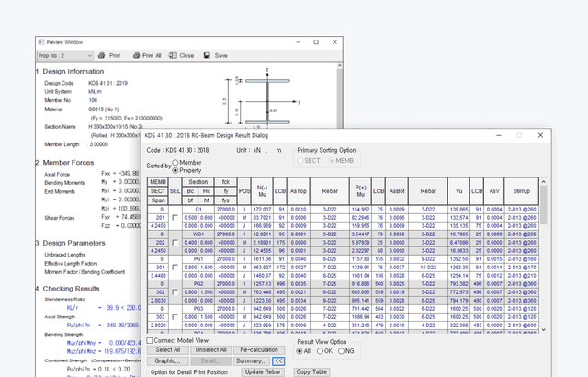The width and height of the screenshot is (588, 377).
Task: Click the Preview Window title bar icon
Action: click(x=41, y=41)
